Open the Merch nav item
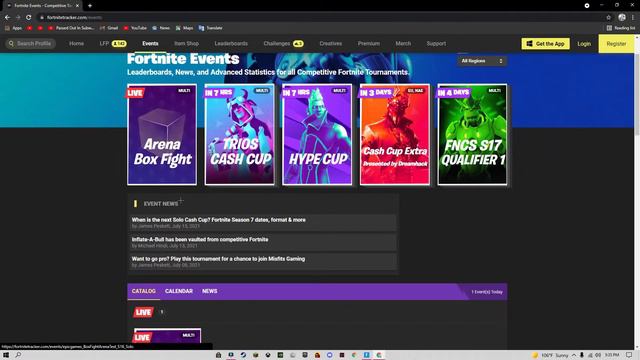Image resolution: width=640 pixels, height=360 pixels. (403, 44)
